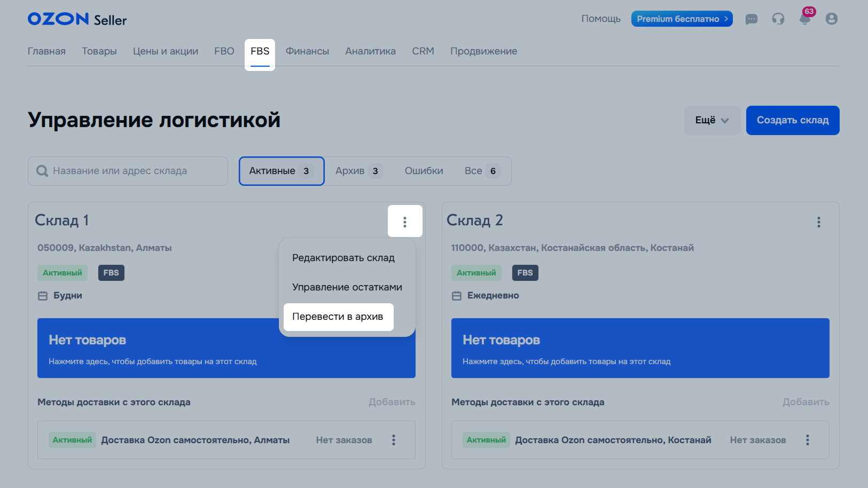Image resolution: width=868 pixels, height=488 pixels.
Task: Click the Ежедневно schedule label
Action: pyautogui.click(x=493, y=296)
